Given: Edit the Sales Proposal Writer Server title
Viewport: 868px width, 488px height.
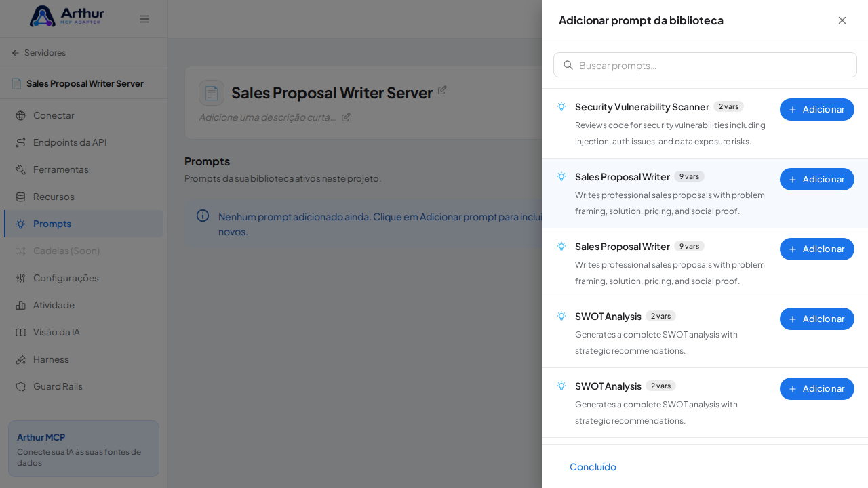Looking at the screenshot, I should (442, 89).
